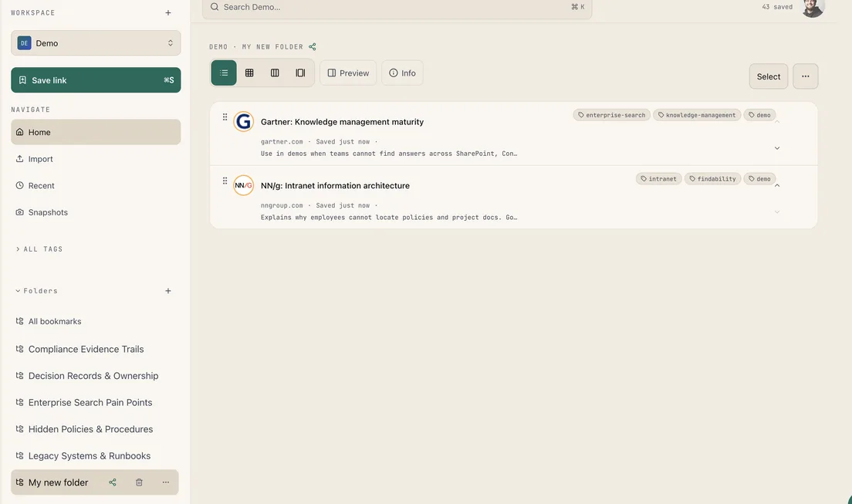Add a new folder with plus icon
Image resolution: width=852 pixels, height=504 pixels.
coord(168,291)
